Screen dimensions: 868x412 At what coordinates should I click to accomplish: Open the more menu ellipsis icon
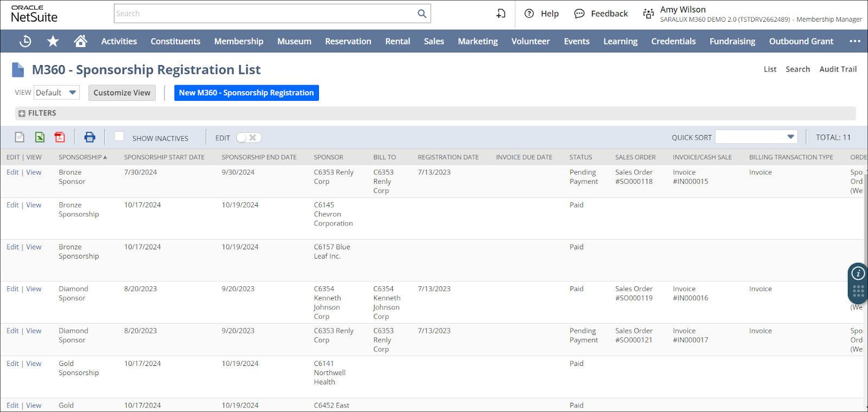(854, 41)
